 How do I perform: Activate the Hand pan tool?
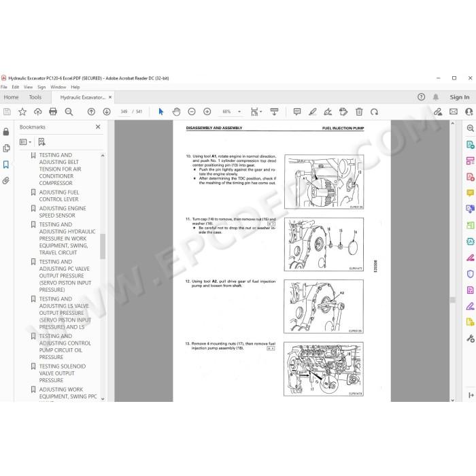[x=176, y=112]
